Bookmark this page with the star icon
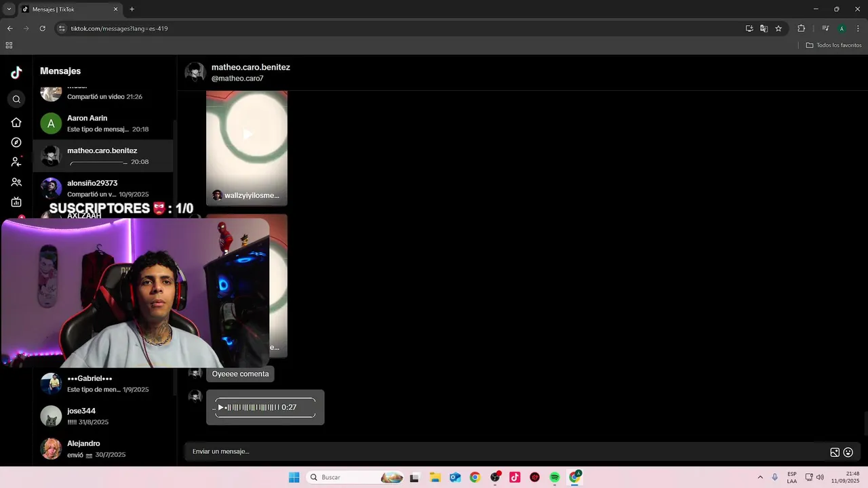The height and width of the screenshot is (488, 868). [x=778, y=28]
